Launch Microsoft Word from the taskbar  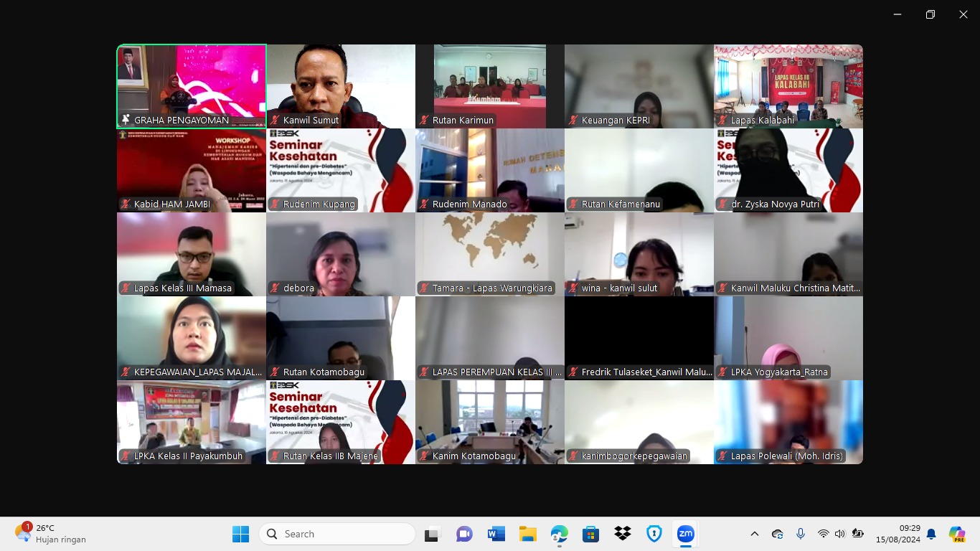click(496, 534)
